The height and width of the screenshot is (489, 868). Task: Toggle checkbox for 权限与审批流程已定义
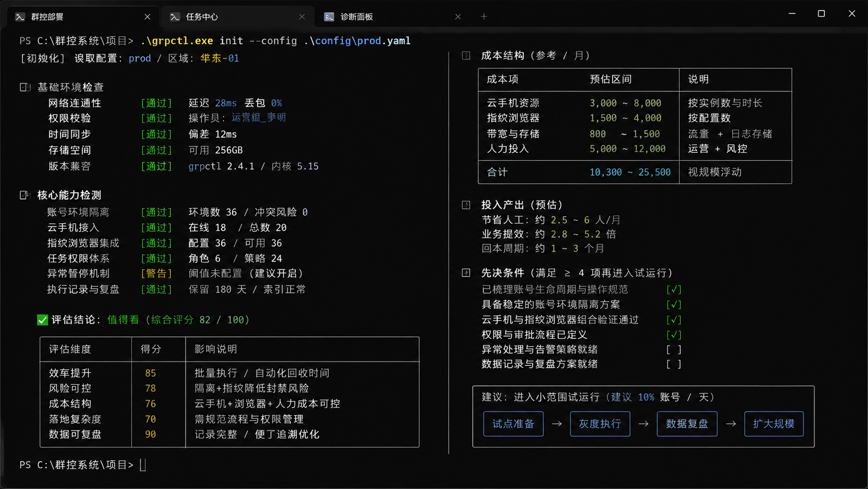pyautogui.click(x=674, y=335)
